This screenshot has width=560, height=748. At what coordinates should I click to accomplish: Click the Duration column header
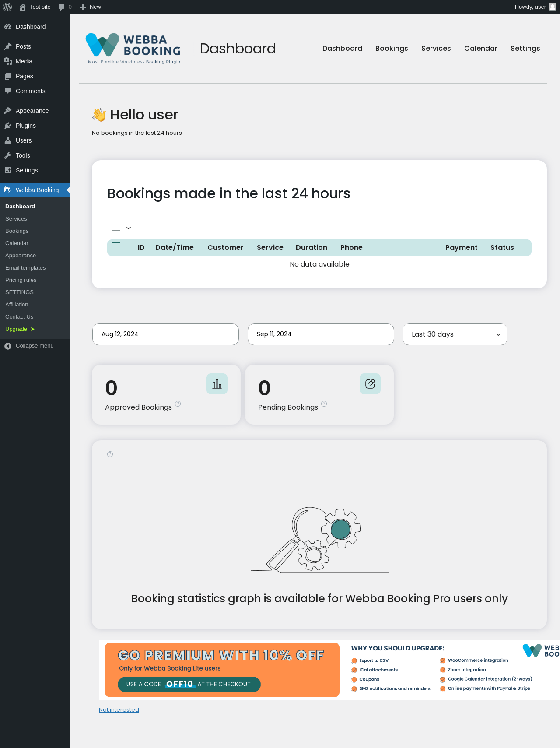[x=311, y=248]
